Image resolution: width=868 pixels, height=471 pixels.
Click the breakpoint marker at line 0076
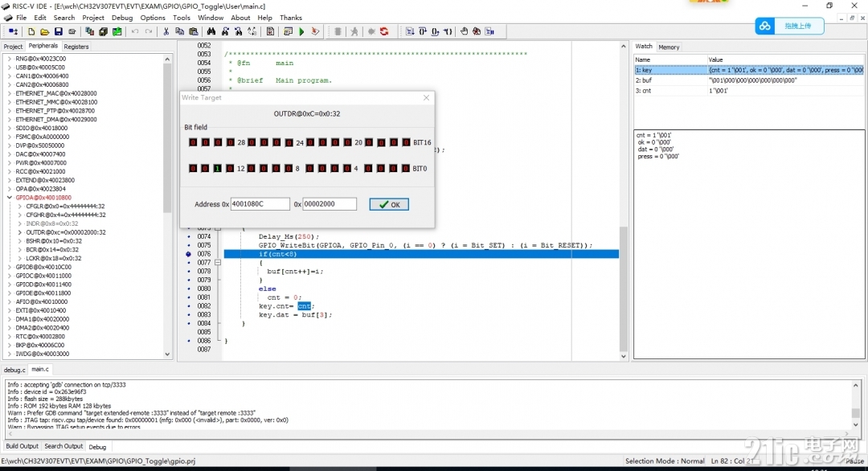point(189,254)
